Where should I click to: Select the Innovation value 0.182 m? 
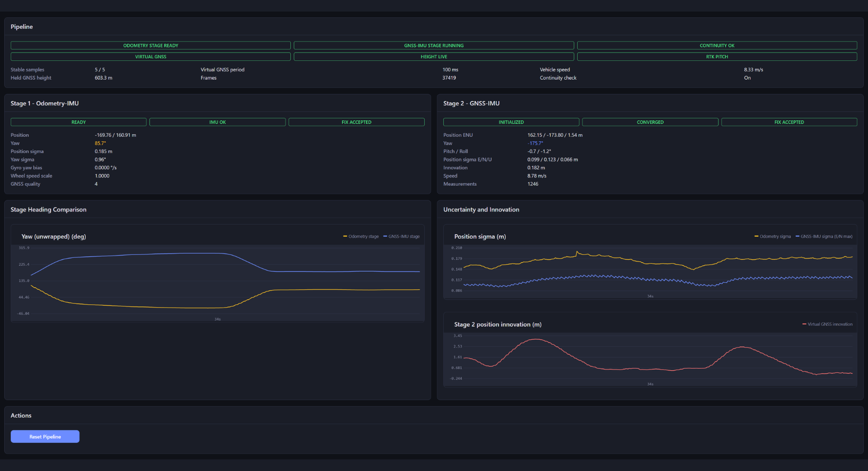[x=536, y=168]
